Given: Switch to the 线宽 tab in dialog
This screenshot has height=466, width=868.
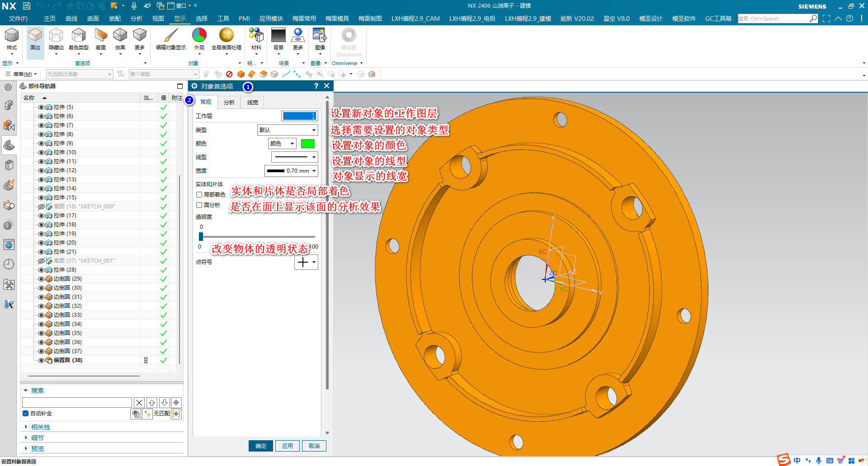Looking at the screenshot, I should (253, 103).
